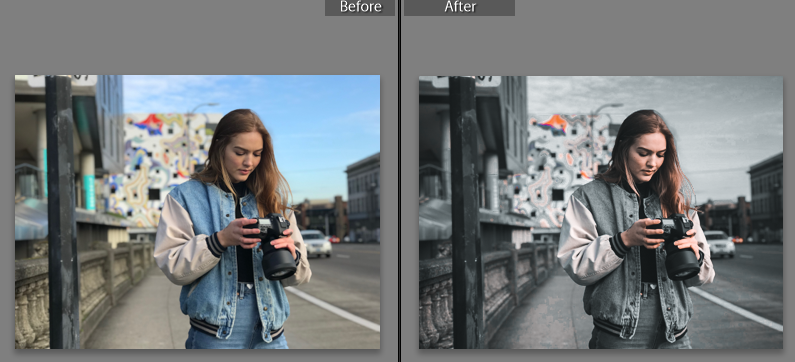Click the After label
The width and height of the screenshot is (795, 362).
coord(459,7)
